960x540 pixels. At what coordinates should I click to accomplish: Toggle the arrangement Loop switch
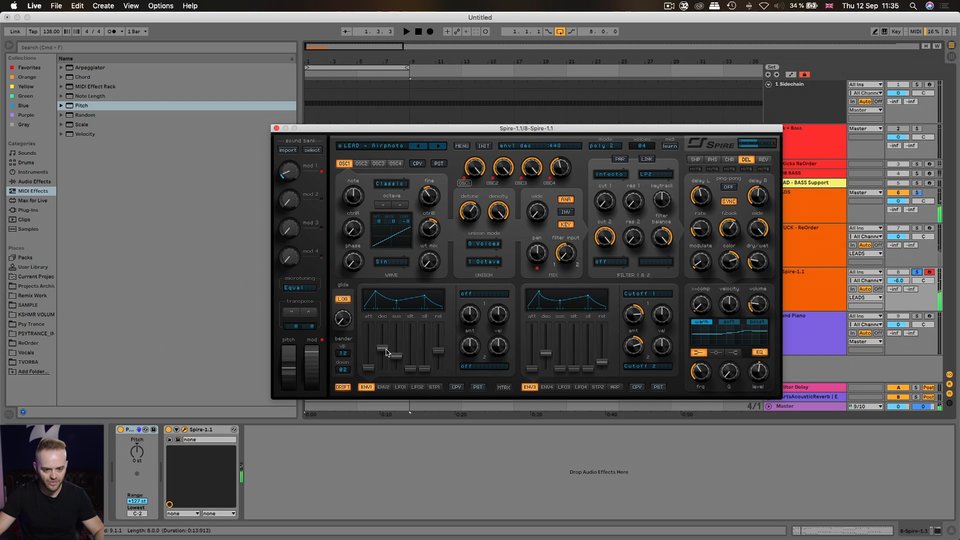tap(560, 31)
